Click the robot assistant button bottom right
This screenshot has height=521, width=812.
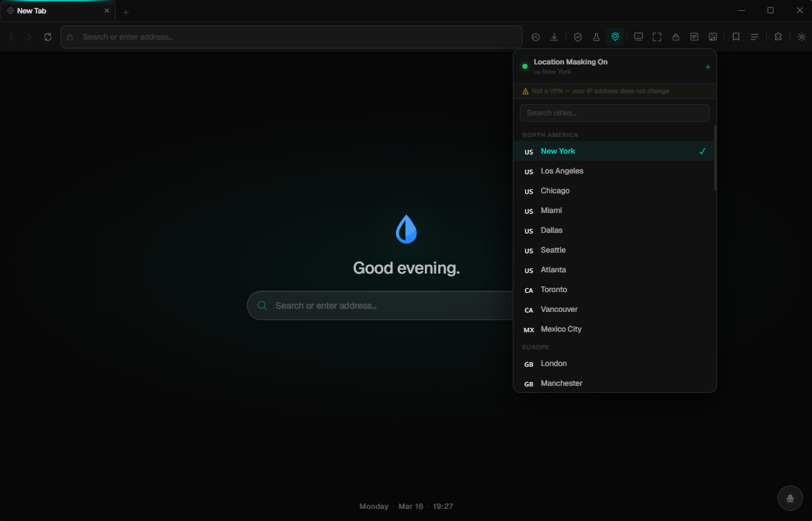pyautogui.click(x=790, y=498)
